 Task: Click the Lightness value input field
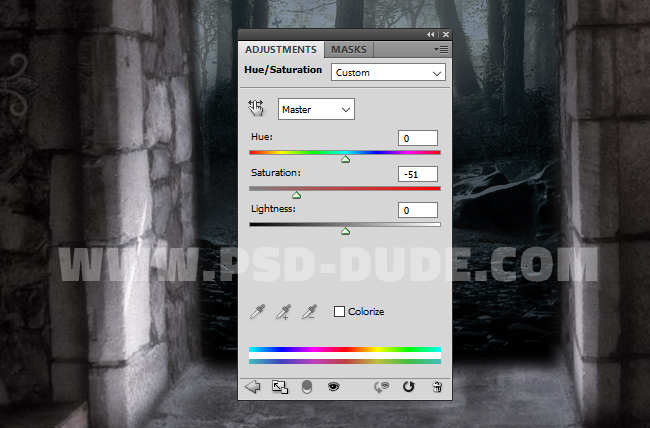[x=417, y=210]
